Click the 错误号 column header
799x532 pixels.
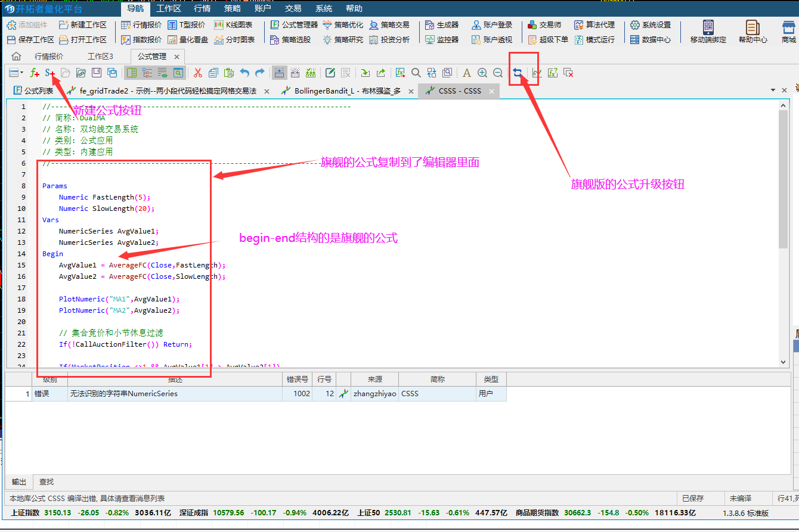click(x=297, y=379)
